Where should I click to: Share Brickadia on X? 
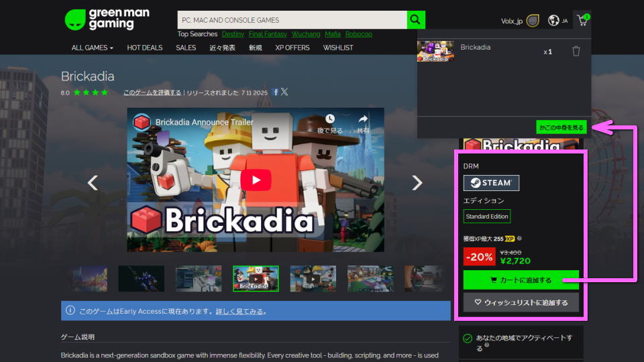coord(284,92)
